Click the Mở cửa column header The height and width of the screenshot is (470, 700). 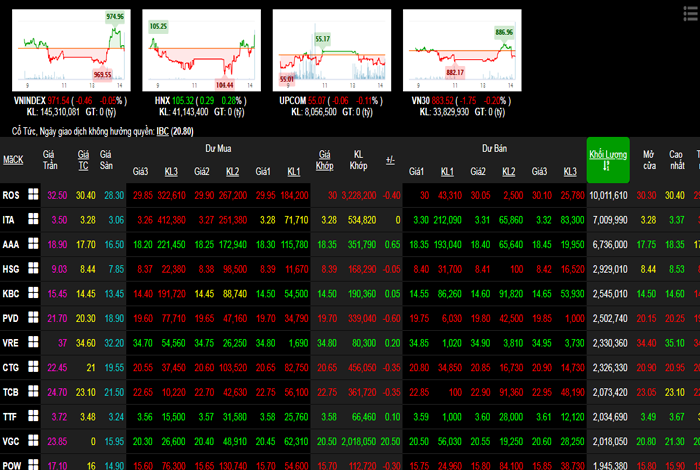(x=649, y=160)
